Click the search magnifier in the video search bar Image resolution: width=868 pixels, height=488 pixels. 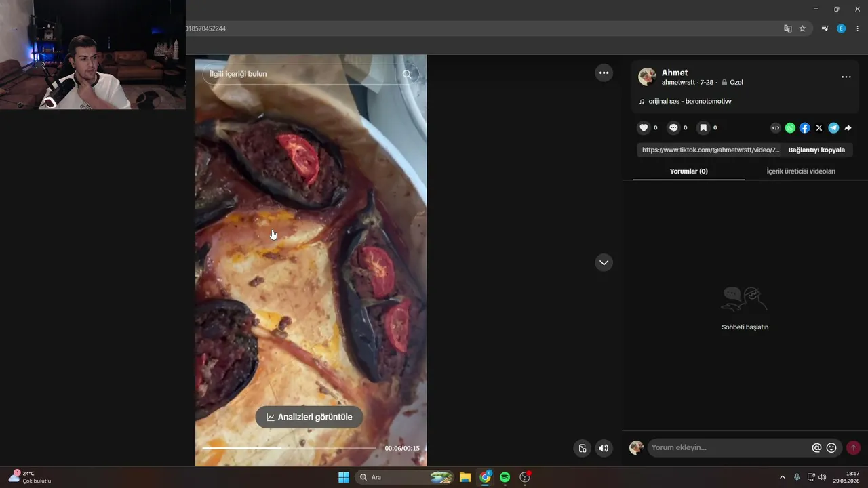pos(407,74)
